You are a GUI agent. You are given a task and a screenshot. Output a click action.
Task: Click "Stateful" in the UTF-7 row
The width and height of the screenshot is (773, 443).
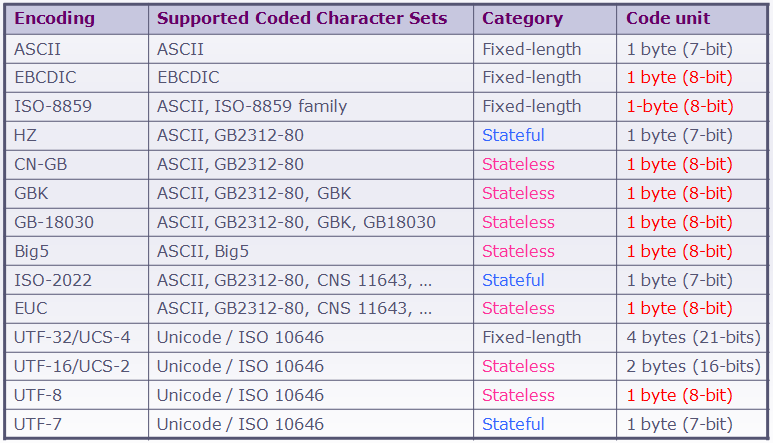click(513, 424)
